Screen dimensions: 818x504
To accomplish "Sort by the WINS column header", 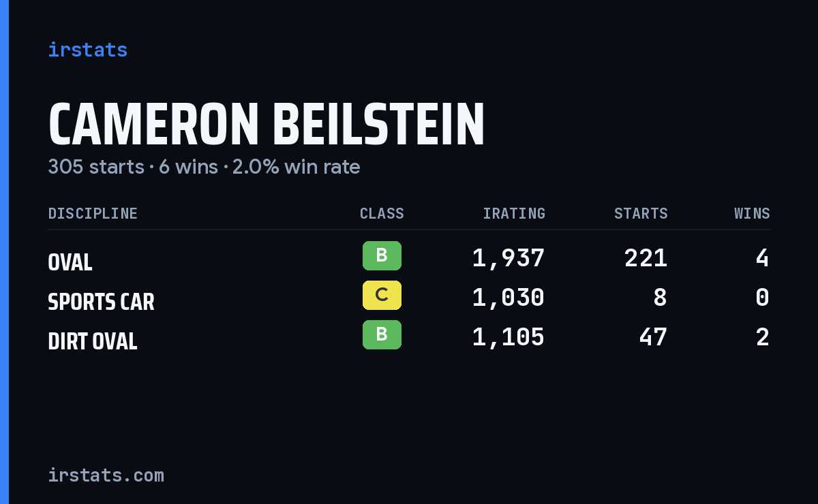I will [752, 214].
